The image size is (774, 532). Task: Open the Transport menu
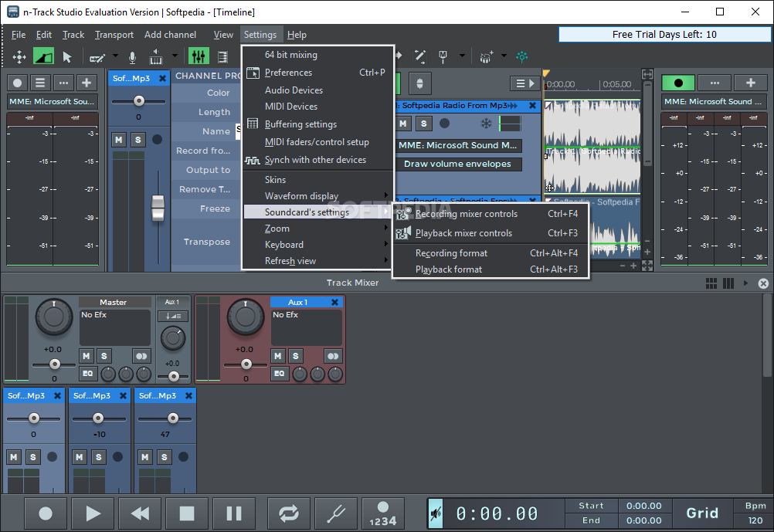(114, 35)
